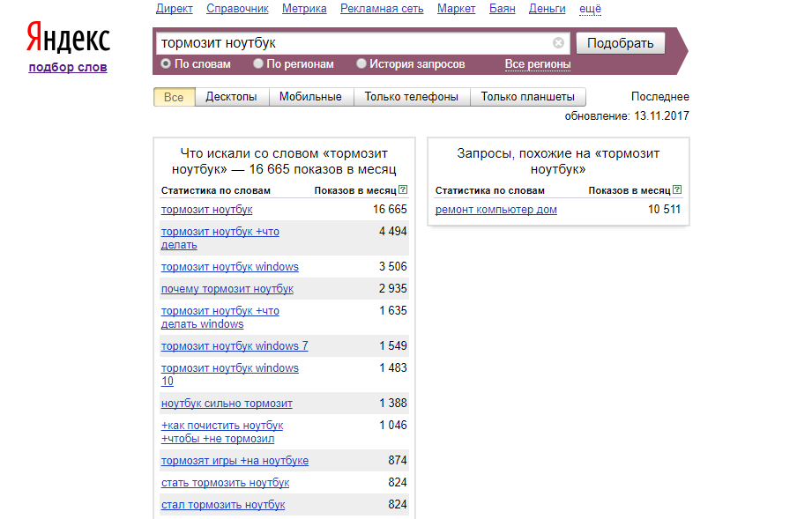This screenshot has width=812, height=519.
Task: Open the query 'тормозит ноутбук windows 7'
Action: coord(235,346)
